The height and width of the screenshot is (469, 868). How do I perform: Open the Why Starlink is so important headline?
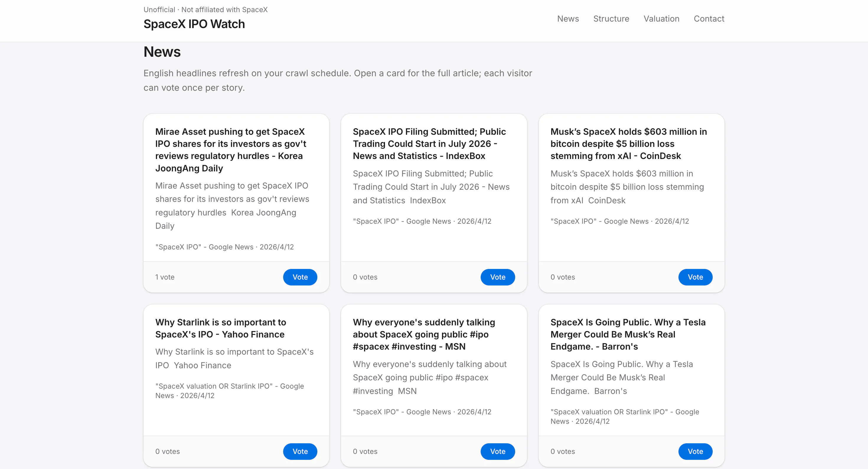coord(221,328)
